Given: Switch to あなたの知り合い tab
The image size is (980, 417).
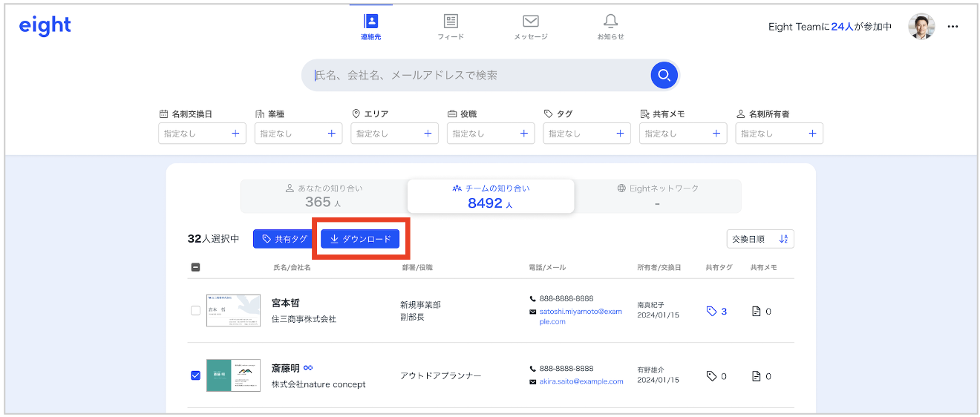Looking at the screenshot, I should [324, 197].
